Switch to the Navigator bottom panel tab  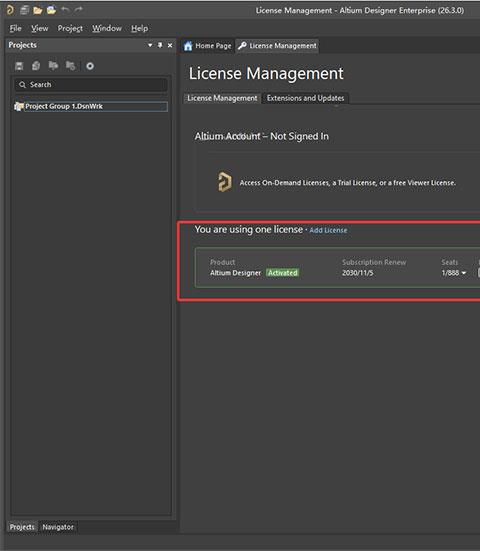58,527
